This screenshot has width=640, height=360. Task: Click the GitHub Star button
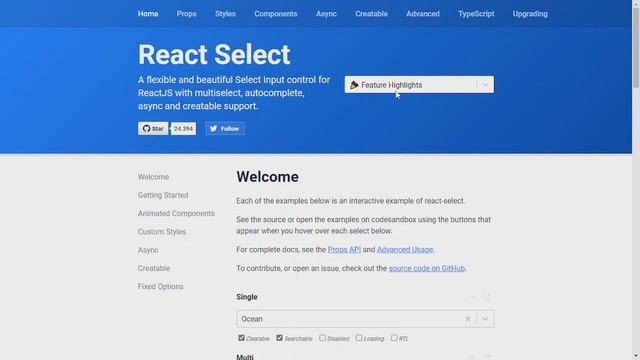tap(153, 129)
